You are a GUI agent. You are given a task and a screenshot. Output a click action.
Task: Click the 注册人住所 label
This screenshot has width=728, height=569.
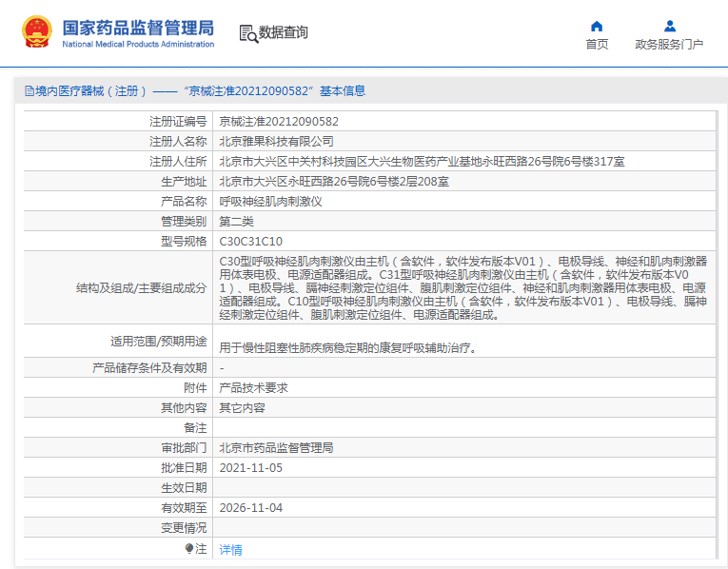(178, 162)
